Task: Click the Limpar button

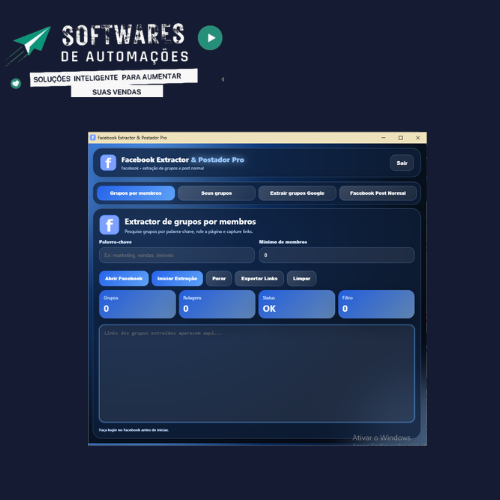Action: click(x=302, y=279)
